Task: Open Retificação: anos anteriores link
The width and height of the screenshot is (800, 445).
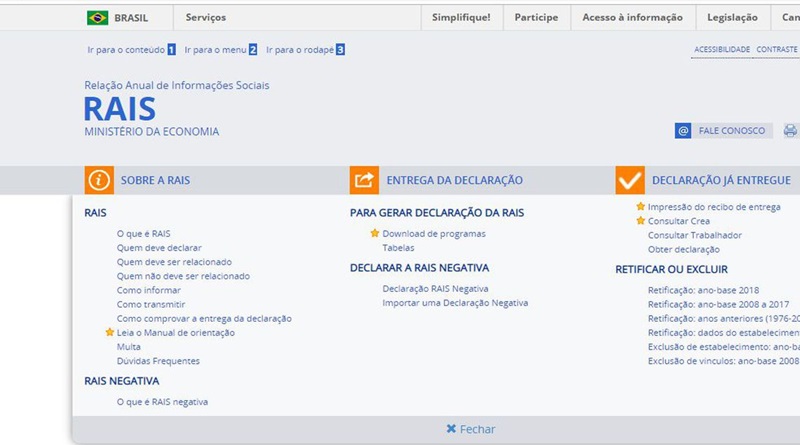Action: coord(723,318)
